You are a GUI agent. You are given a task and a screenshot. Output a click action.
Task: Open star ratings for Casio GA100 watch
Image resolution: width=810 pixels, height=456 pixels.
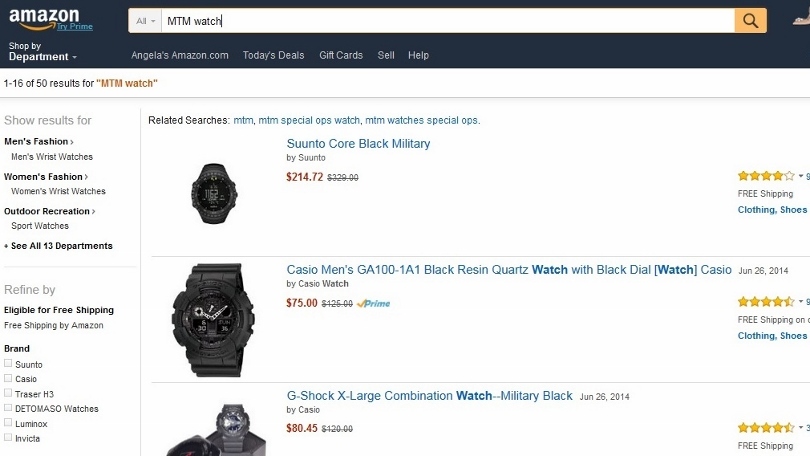[766, 301]
